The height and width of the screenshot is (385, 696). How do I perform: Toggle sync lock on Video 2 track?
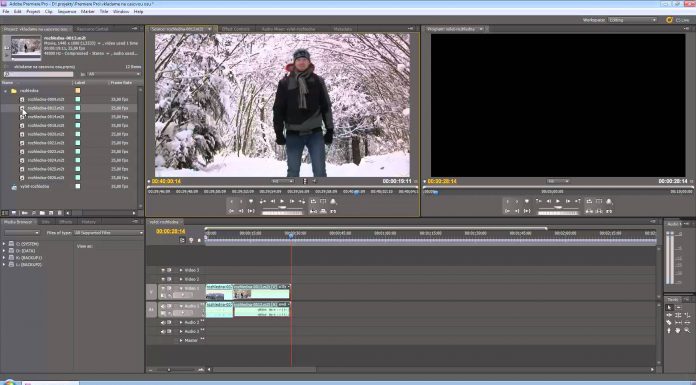[x=169, y=279]
